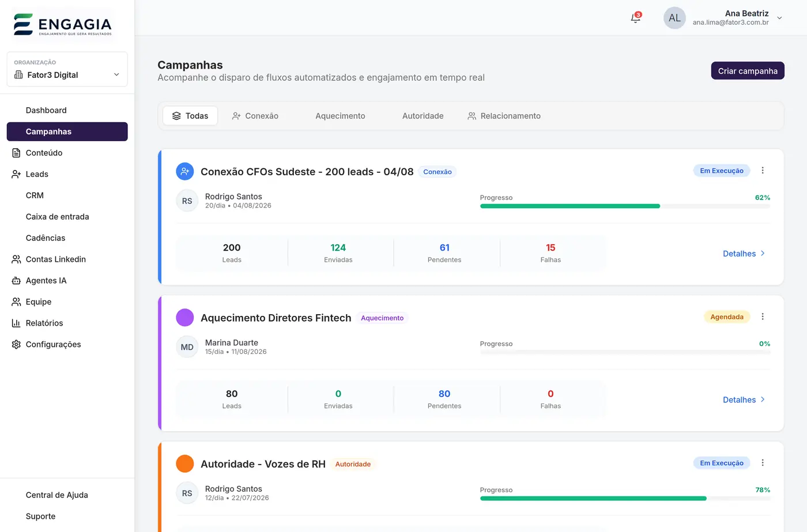Click the 124 Enviadas stat
Image resolution: width=807 pixels, height=532 pixels.
[x=338, y=253]
